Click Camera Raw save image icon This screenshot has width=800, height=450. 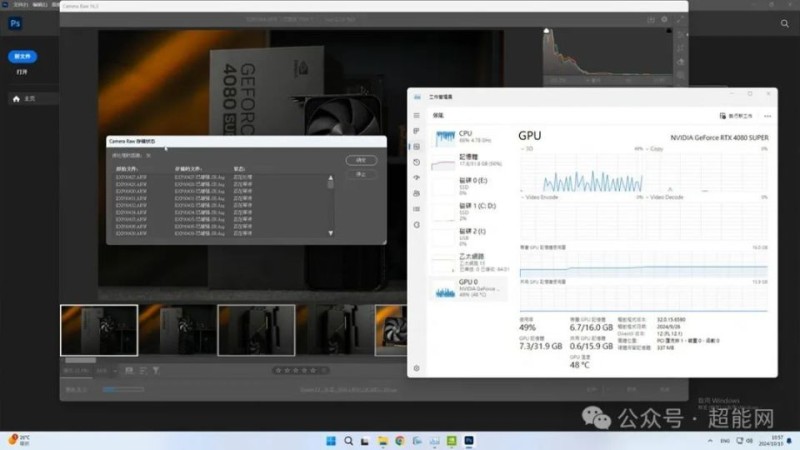click(x=651, y=20)
